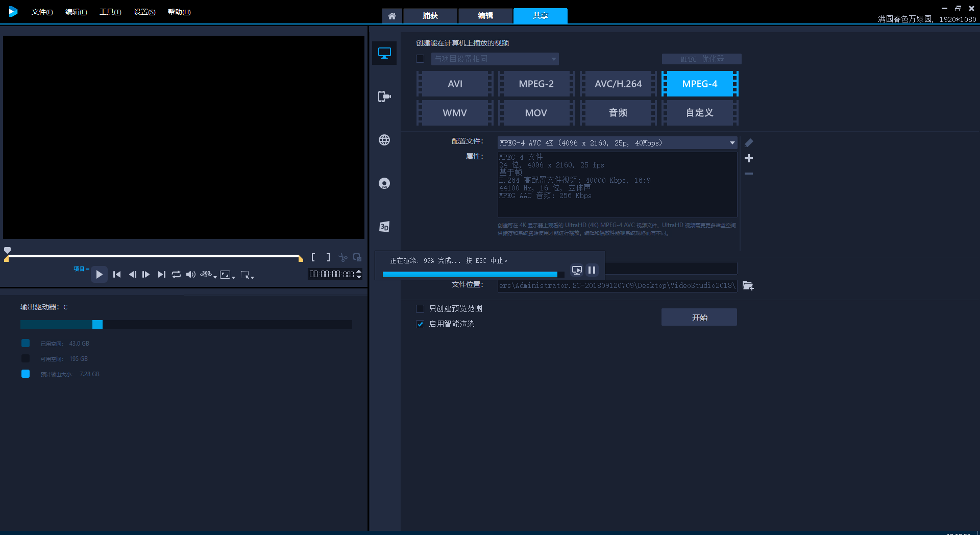This screenshot has width=980, height=535.
Task: Step back to previous frame
Action: pyautogui.click(x=132, y=274)
